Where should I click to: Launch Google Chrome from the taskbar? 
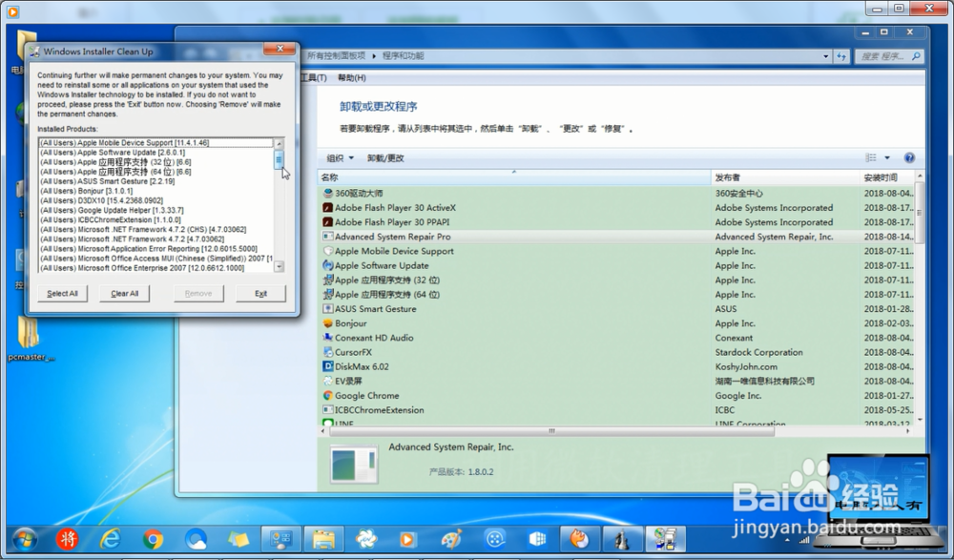pyautogui.click(x=153, y=539)
